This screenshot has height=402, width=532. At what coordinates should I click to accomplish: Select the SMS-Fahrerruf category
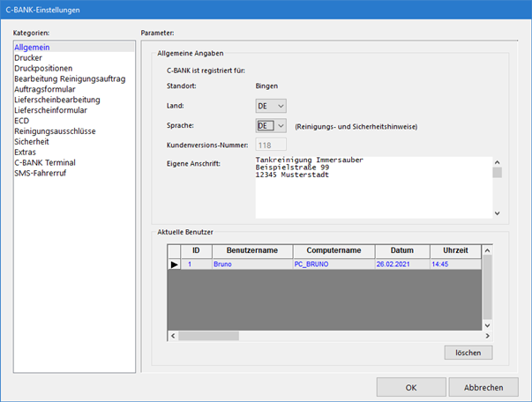coord(41,174)
